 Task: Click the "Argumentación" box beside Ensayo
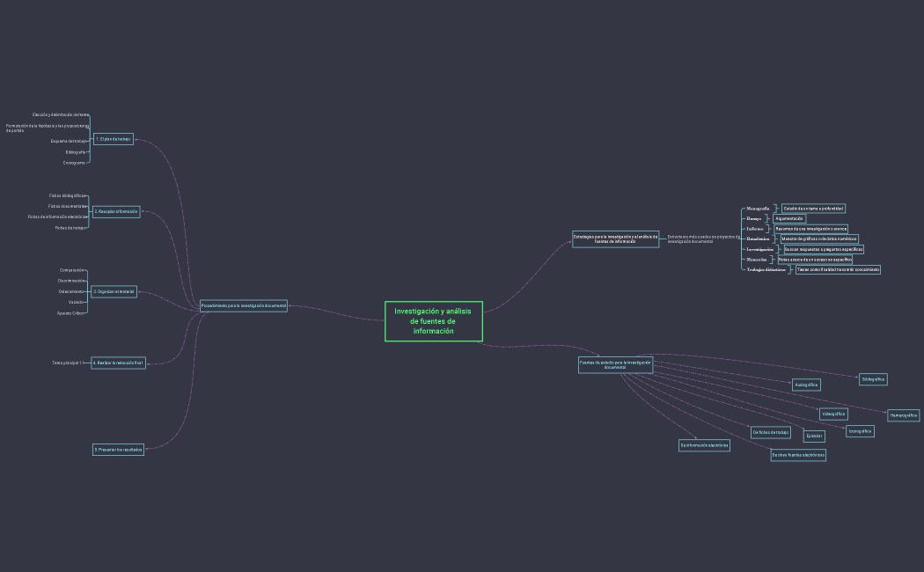pyautogui.click(x=789, y=218)
